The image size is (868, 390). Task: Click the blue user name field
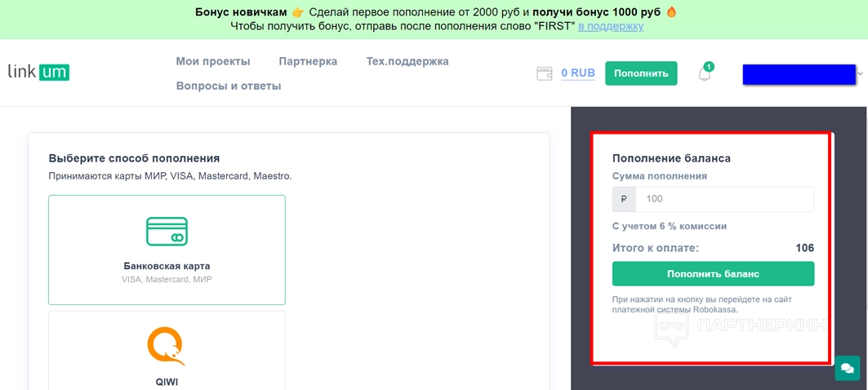click(799, 74)
